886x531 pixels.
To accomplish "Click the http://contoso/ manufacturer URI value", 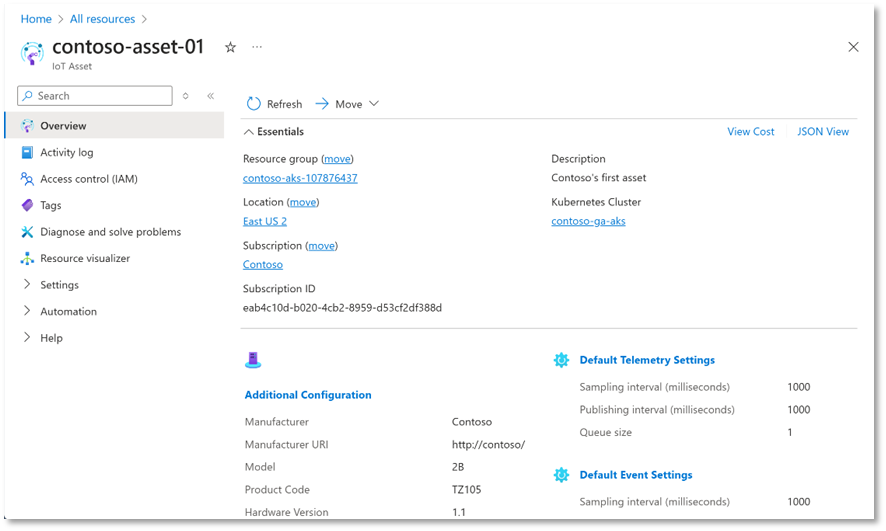I will (488, 445).
